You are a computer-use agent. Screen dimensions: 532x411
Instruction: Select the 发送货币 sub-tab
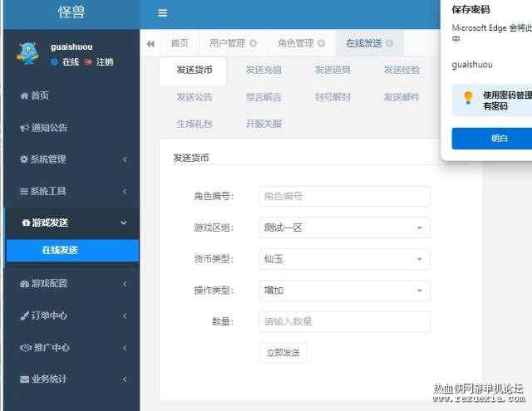195,70
